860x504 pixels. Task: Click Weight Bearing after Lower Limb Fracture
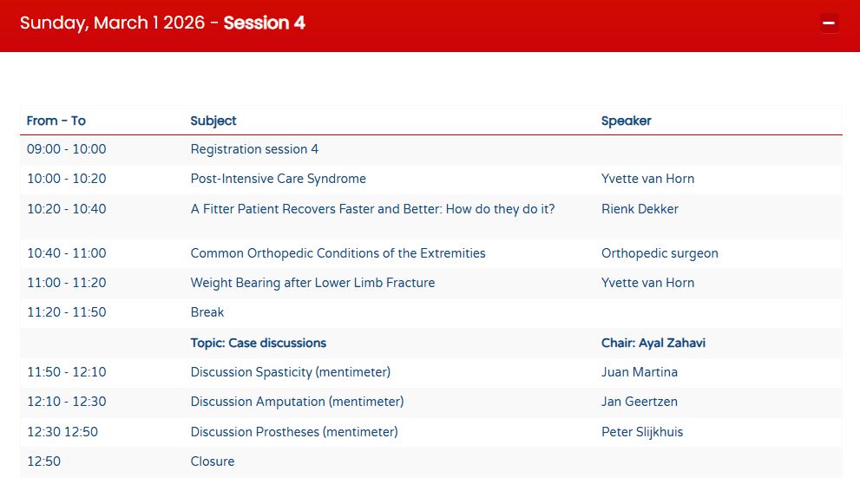click(x=312, y=283)
